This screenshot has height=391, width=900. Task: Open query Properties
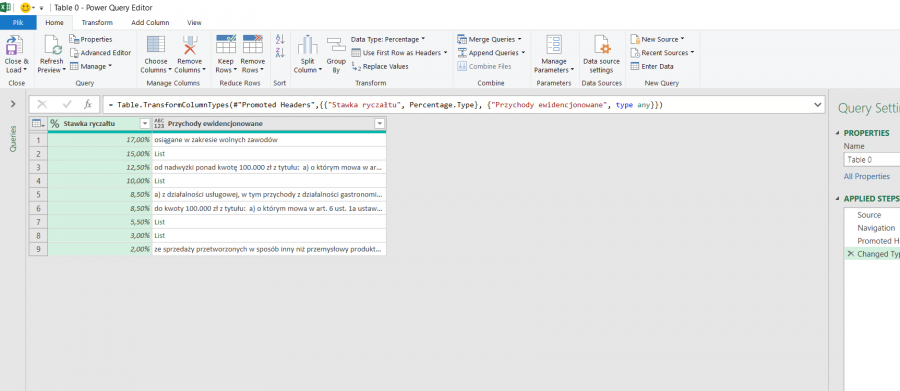(91, 39)
